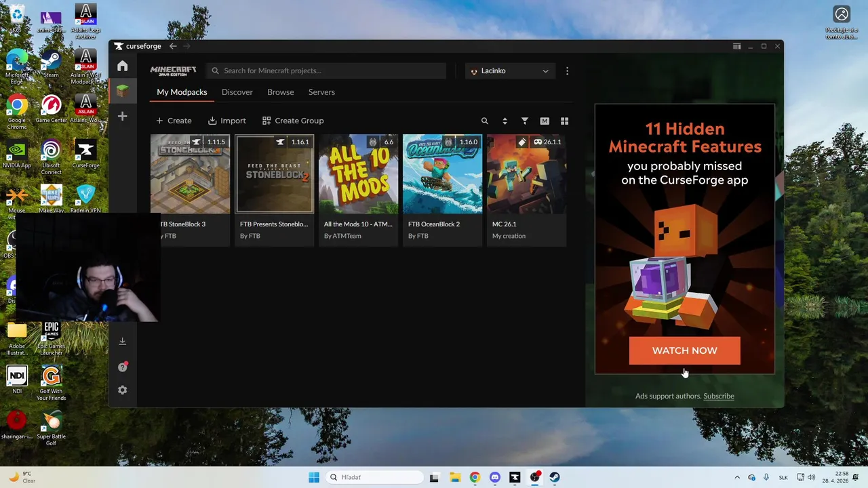Click the curseforge logo in title bar
This screenshot has height=488, width=868.
(x=138, y=46)
